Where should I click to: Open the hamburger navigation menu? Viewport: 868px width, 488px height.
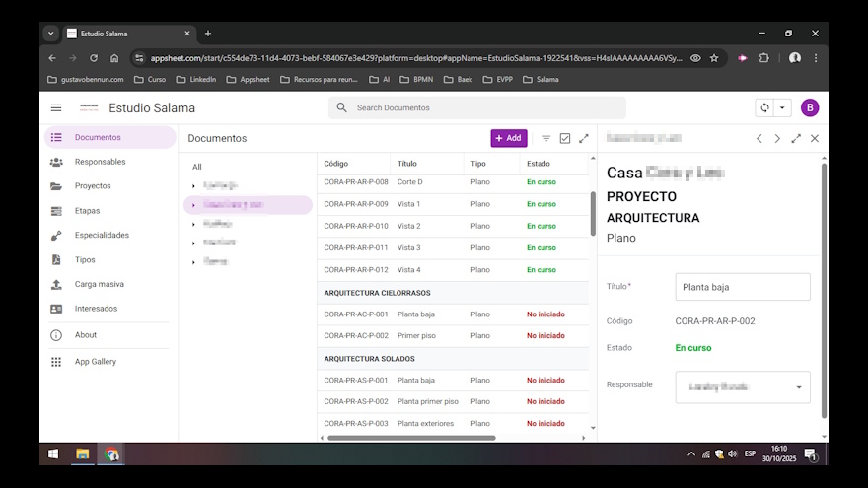(56, 107)
